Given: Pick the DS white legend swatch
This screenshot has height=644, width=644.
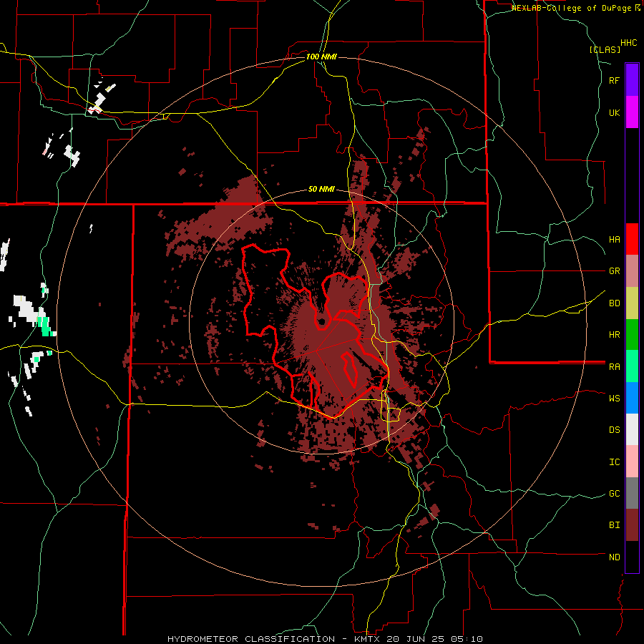Looking at the screenshot, I should [x=632, y=429].
